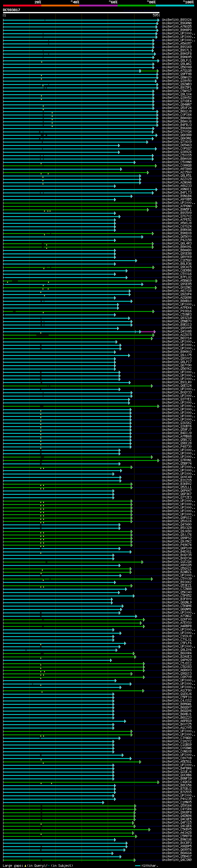
Task: Select the UniRef100_B9N5F1 label
Action: [177, 210]
